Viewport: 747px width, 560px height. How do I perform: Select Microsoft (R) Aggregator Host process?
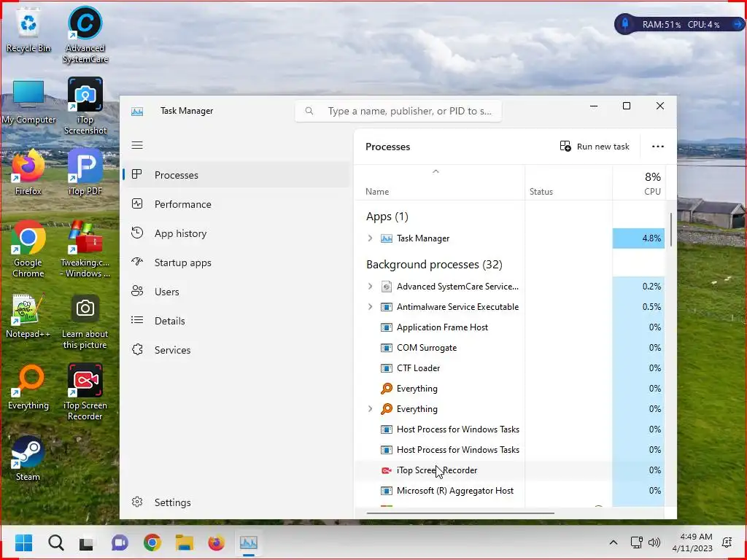tap(510, 491)
